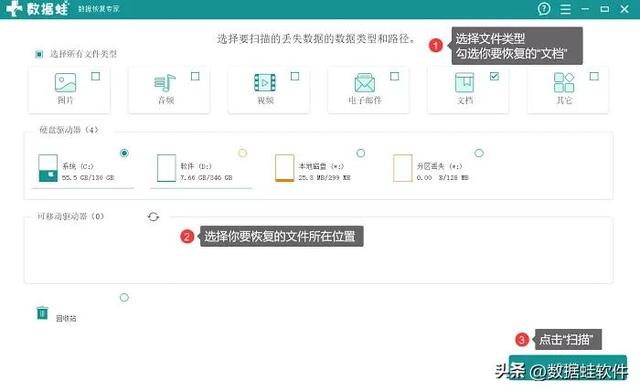Toggle the 选择所有文件类型 checkbox
The image size is (640, 391).
pos(39,54)
